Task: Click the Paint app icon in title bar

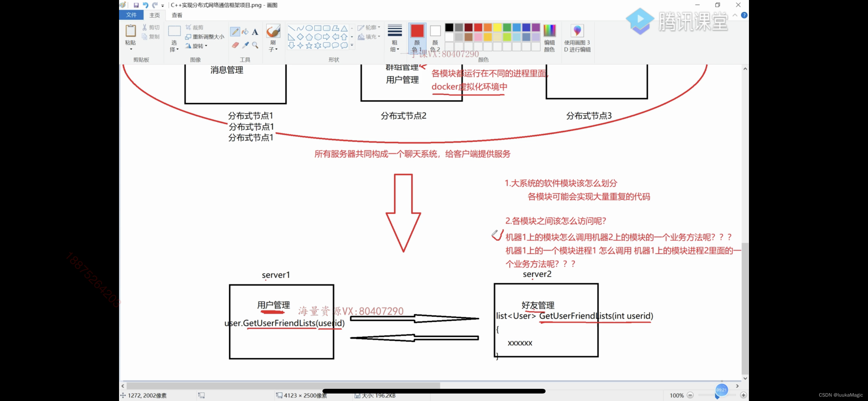Action: click(x=123, y=5)
